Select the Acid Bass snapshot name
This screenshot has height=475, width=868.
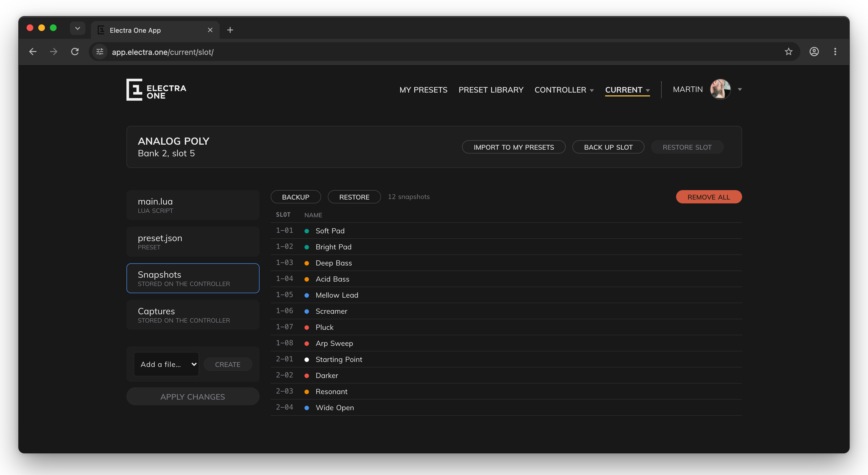pyautogui.click(x=332, y=279)
